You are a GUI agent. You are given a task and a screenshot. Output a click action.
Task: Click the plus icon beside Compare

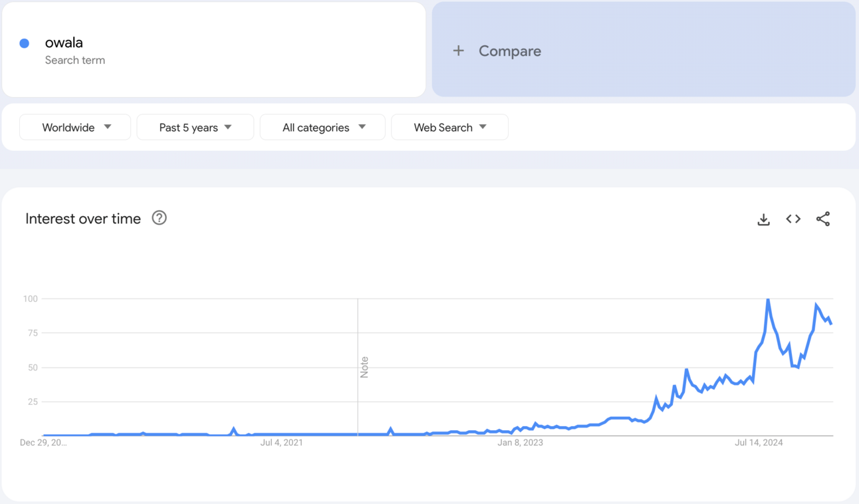[x=458, y=51]
